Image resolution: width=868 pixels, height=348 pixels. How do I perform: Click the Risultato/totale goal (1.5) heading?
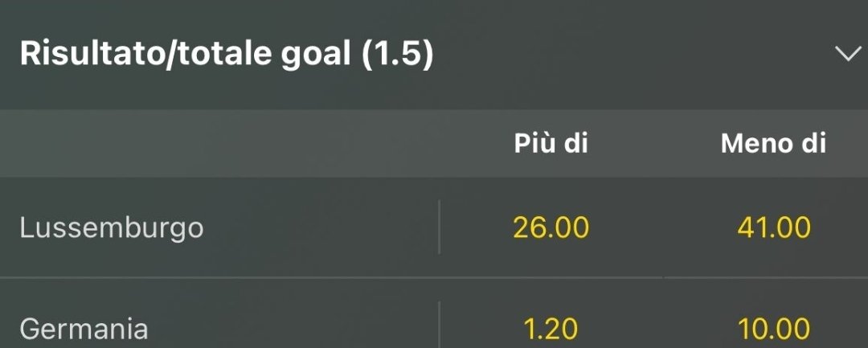pyautogui.click(x=227, y=55)
